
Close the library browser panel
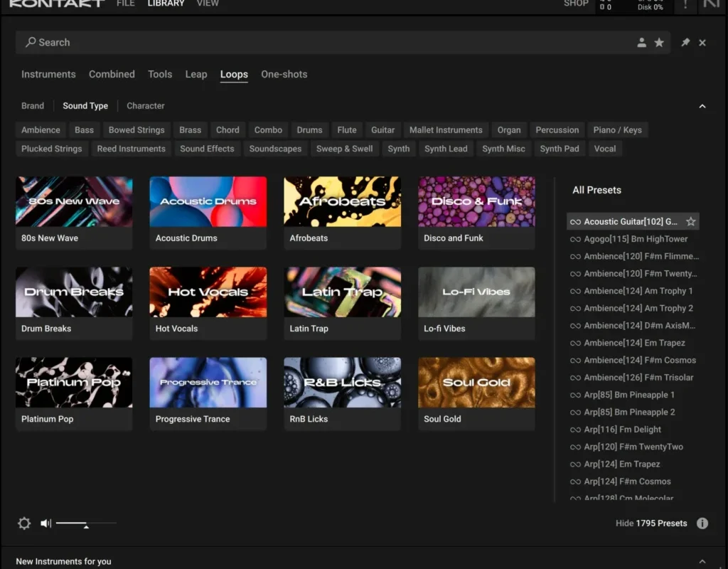click(x=702, y=43)
